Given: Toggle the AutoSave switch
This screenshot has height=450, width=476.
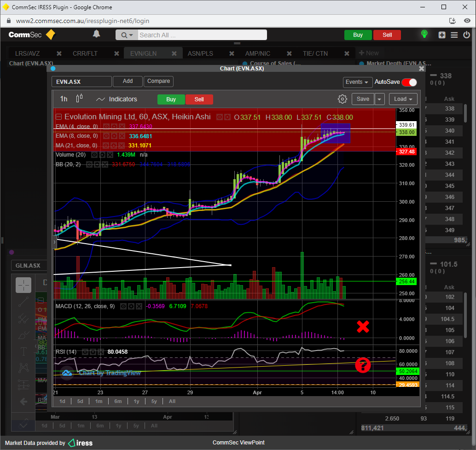Looking at the screenshot, I should [409, 82].
